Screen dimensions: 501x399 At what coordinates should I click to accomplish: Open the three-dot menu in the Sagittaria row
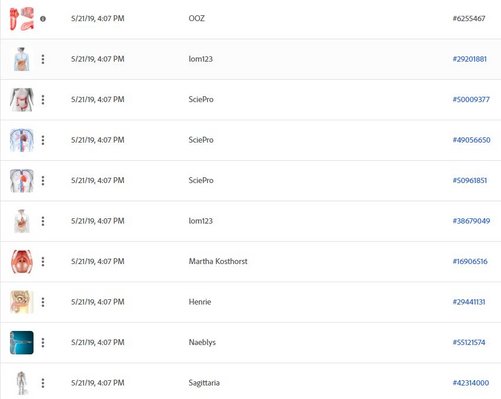(x=43, y=383)
